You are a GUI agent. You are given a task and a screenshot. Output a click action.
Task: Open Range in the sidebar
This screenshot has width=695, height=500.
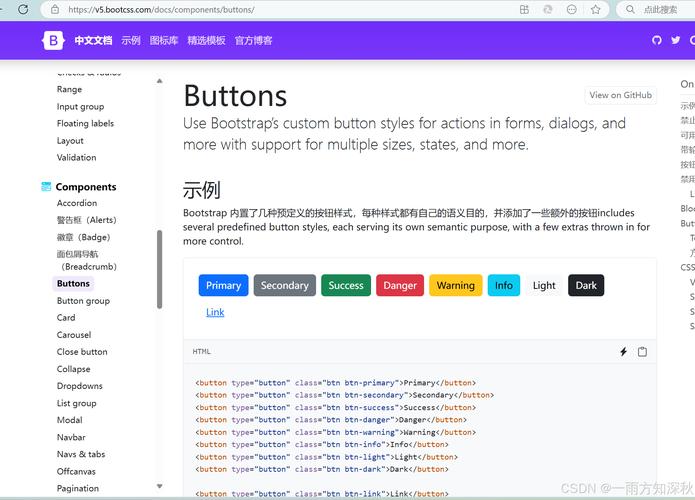pyautogui.click(x=70, y=90)
